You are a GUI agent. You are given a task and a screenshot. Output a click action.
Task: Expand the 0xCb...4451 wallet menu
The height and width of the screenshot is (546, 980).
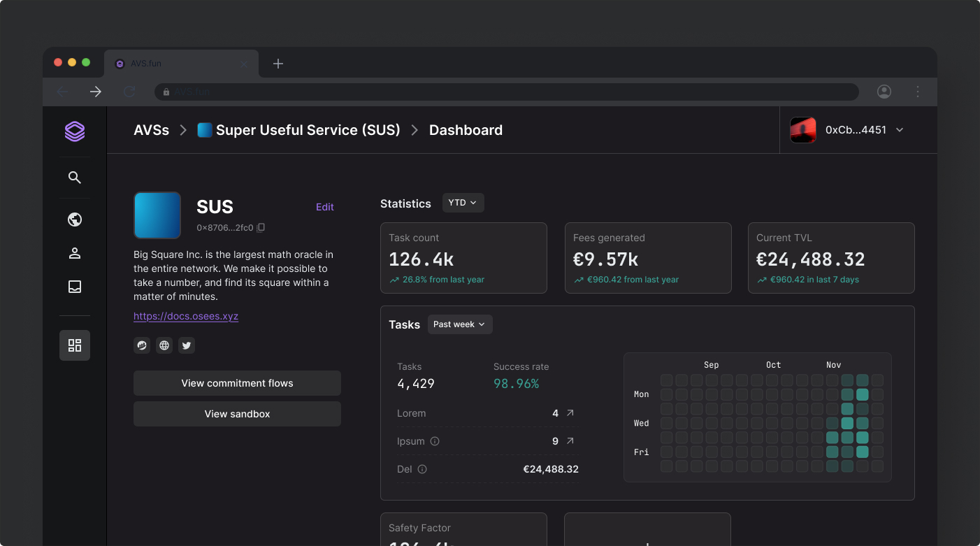(x=899, y=129)
